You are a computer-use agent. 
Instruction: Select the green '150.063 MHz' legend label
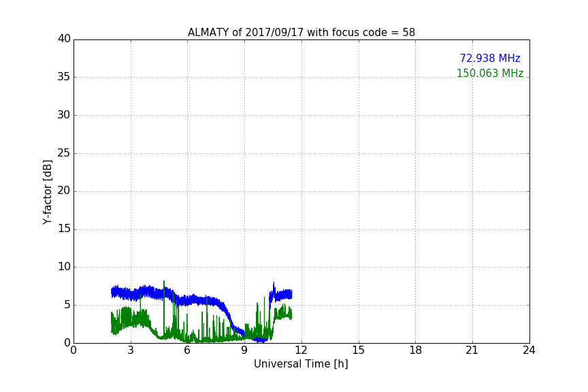click(x=490, y=73)
